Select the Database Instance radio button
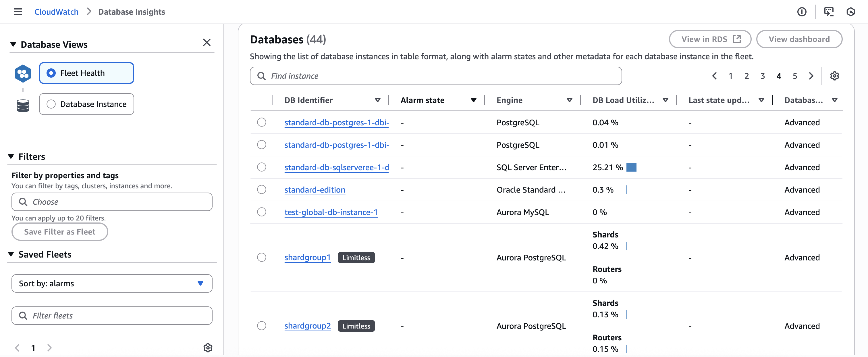The height and width of the screenshot is (357, 868). point(51,104)
